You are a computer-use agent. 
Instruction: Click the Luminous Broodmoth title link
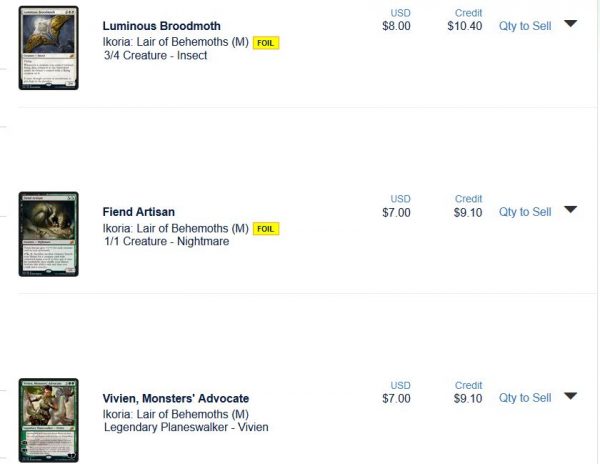[162, 26]
